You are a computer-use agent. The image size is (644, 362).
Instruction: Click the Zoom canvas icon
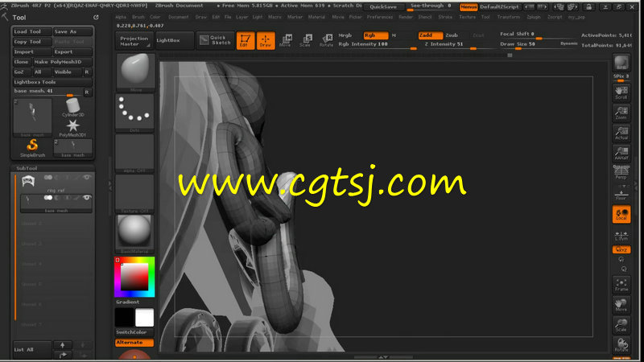[621, 113]
